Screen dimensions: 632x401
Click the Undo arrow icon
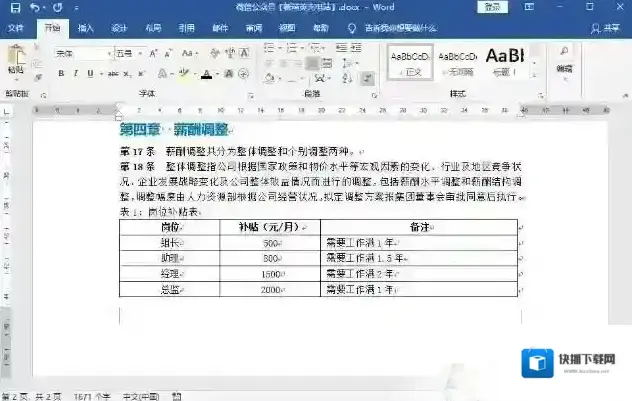(34, 7)
